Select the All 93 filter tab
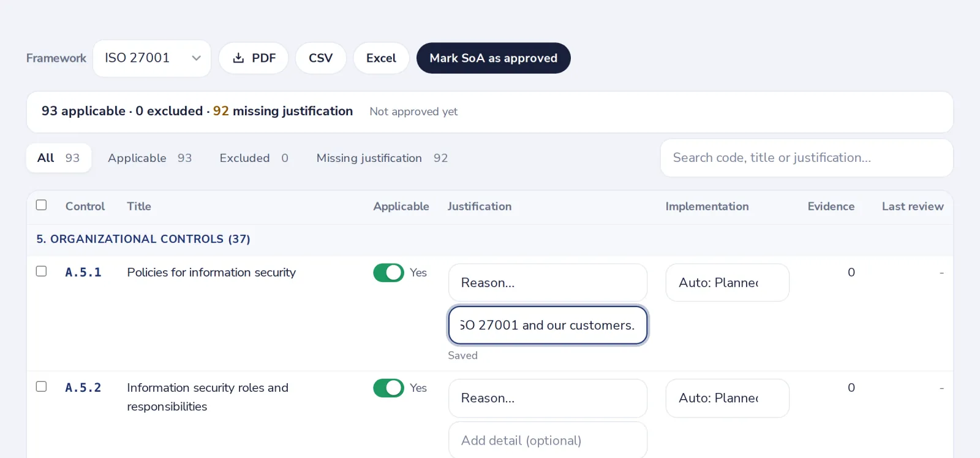This screenshot has height=458, width=980. 59,158
